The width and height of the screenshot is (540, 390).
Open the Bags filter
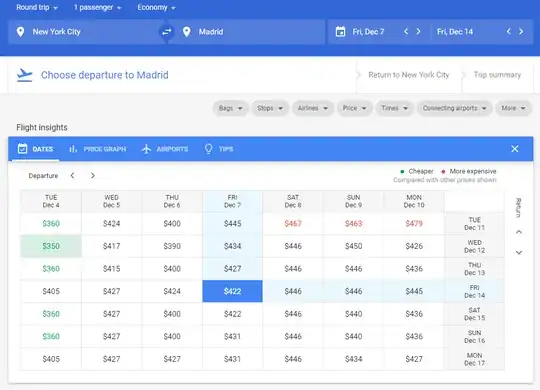[230, 108]
